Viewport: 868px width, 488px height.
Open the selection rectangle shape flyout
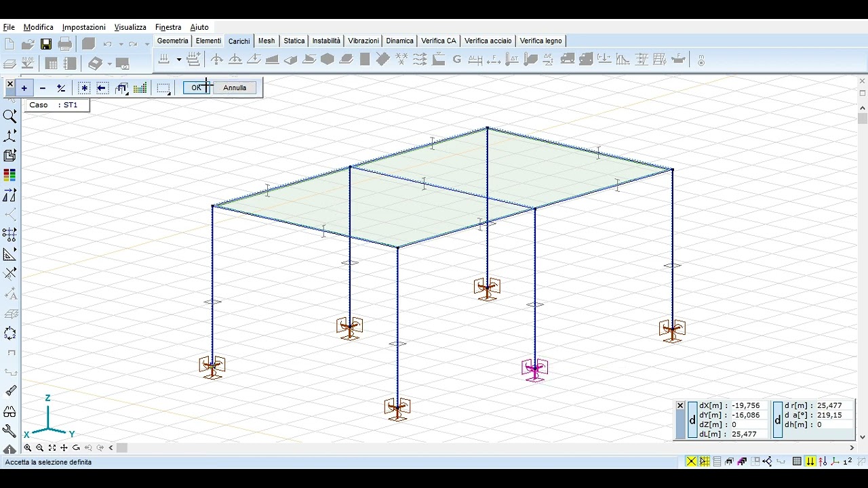[x=163, y=88]
